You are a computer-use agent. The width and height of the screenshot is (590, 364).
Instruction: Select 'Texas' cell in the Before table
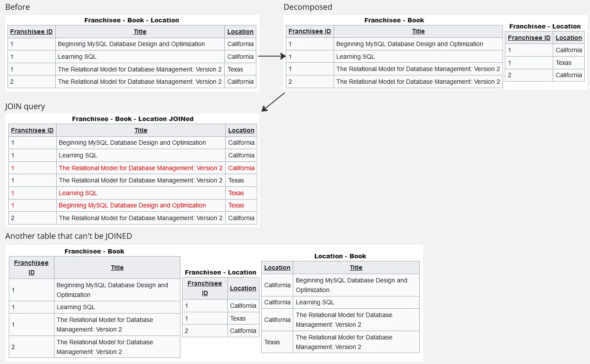[235, 69]
